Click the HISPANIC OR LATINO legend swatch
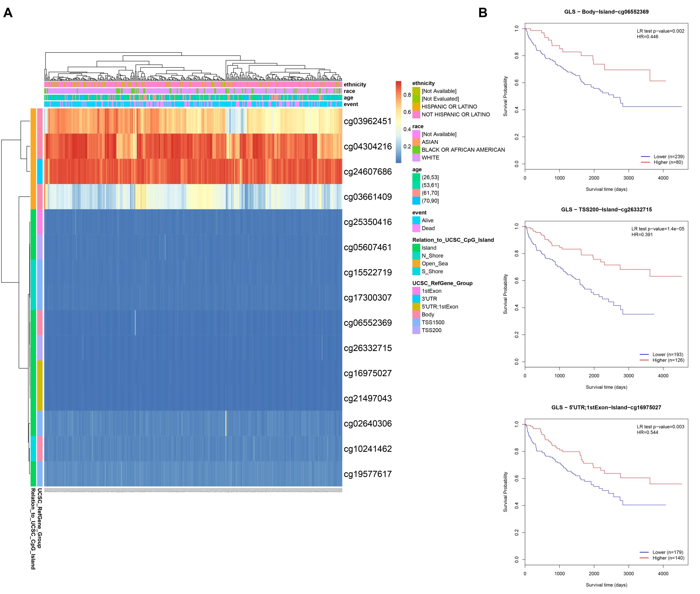Viewport: 700px width, 594px height. pyautogui.click(x=416, y=107)
